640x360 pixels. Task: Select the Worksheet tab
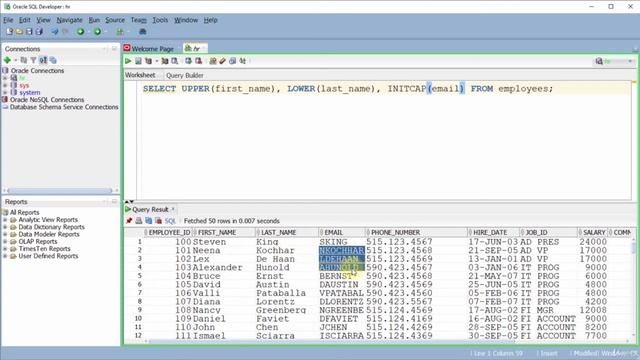pyautogui.click(x=140, y=75)
